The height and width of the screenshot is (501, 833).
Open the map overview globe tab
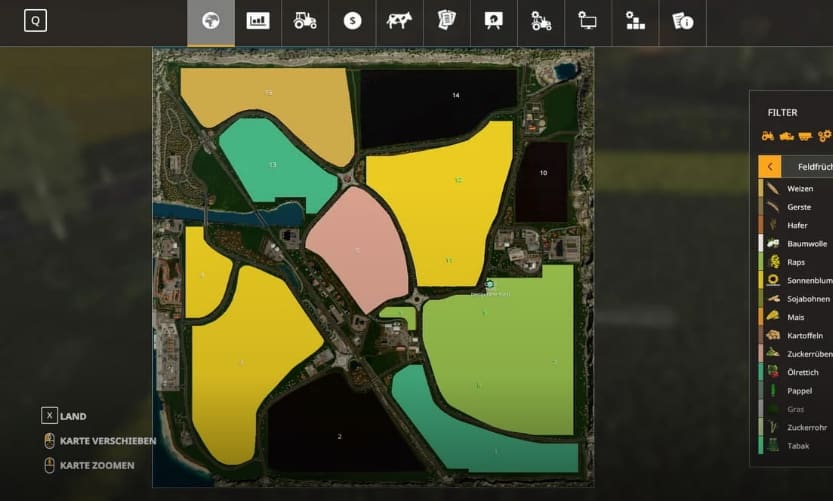pos(211,21)
